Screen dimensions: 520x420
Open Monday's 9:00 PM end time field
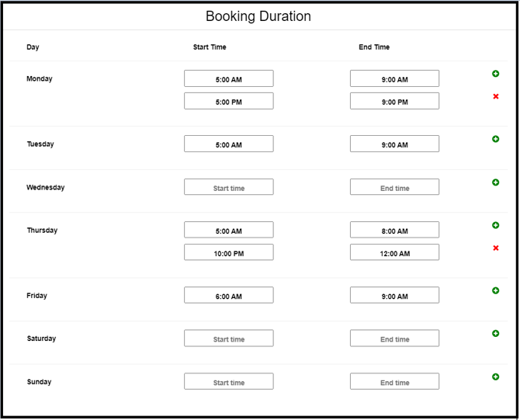point(394,101)
